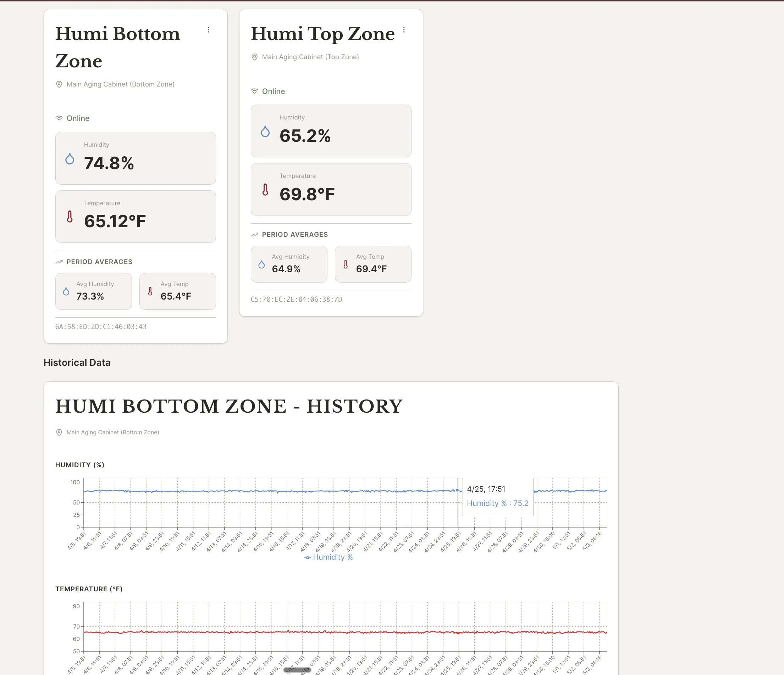The image size is (784, 675).
Task: Click HUMI BOTTOM ZONE - HISTORY title
Action: 229,407
